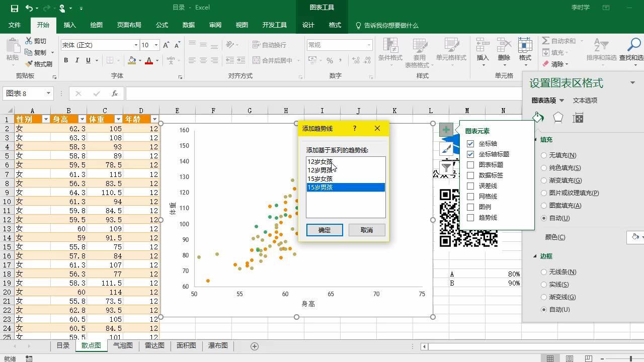The width and height of the screenshot is (644, 362).
Task: Toggle Italic formatting
Action: pos(77,60)
